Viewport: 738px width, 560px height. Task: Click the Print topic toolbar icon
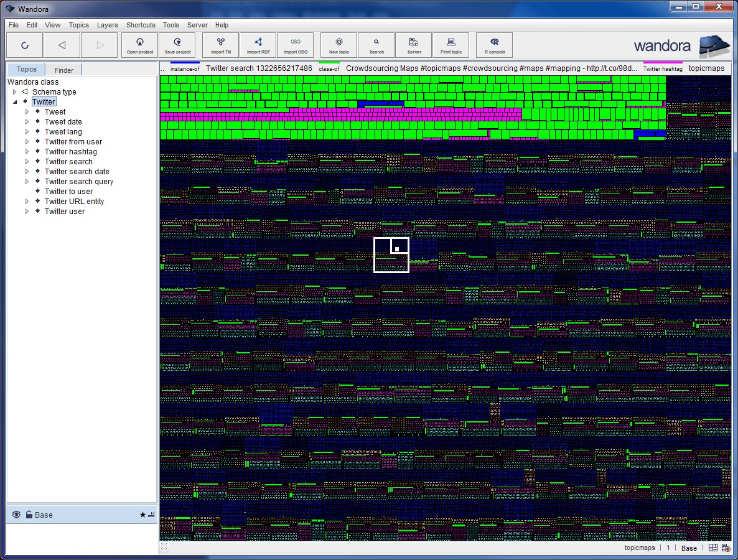click(451, 45)
